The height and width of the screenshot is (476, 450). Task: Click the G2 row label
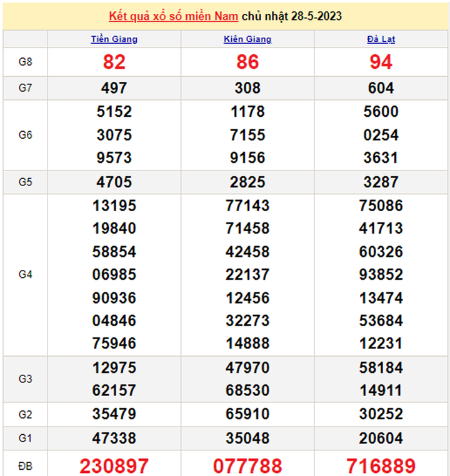[25, 414]
